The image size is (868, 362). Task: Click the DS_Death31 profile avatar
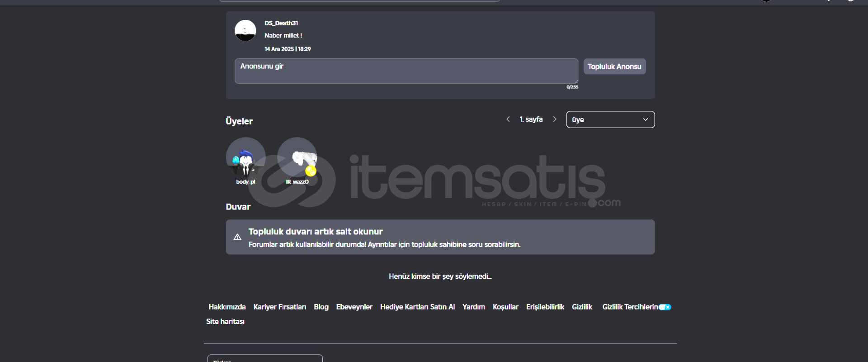[x=245, y=30]
